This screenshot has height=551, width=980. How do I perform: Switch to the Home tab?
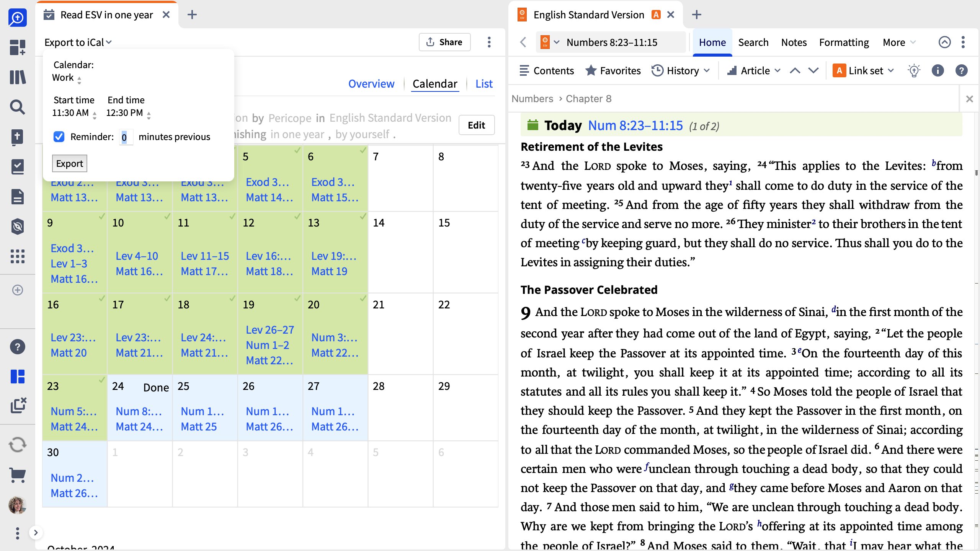(x=712, y=42)
